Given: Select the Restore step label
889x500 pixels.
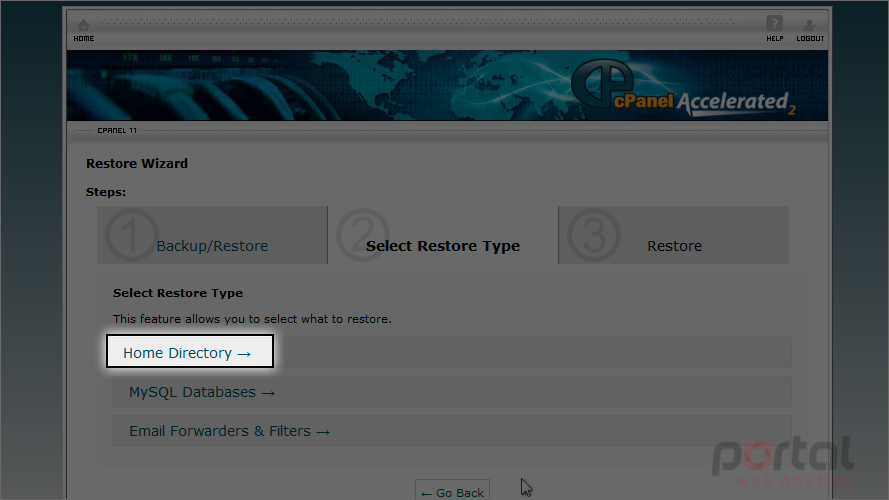Looking at the screenshot, I should (675, 246).
